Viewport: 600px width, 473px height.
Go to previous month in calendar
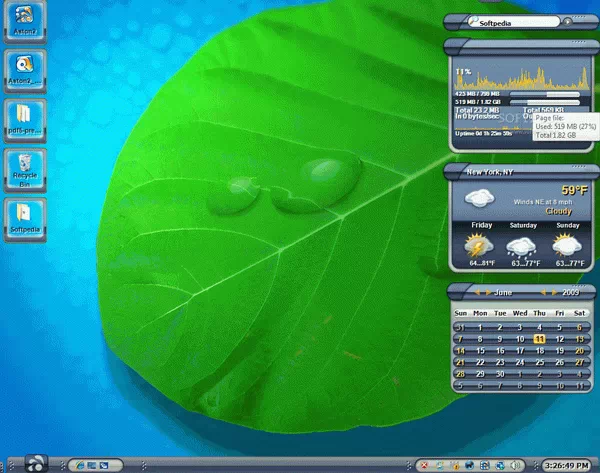coord(477,292)
